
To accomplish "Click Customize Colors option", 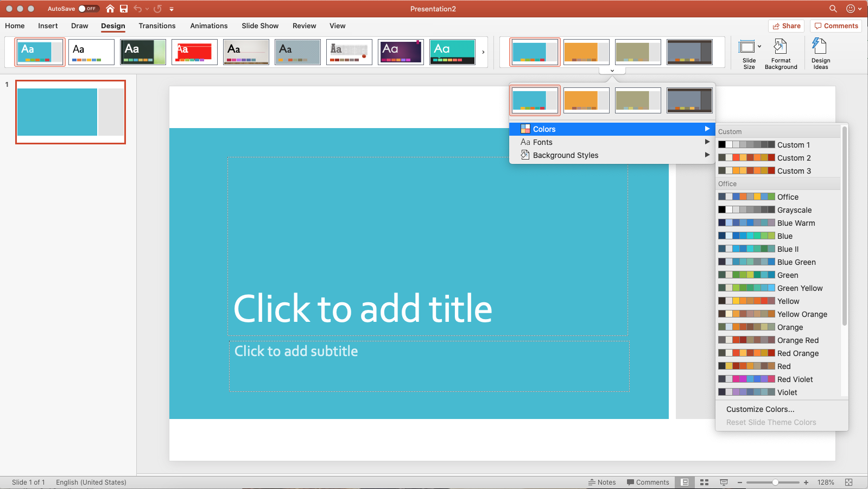I will [760, 409].
